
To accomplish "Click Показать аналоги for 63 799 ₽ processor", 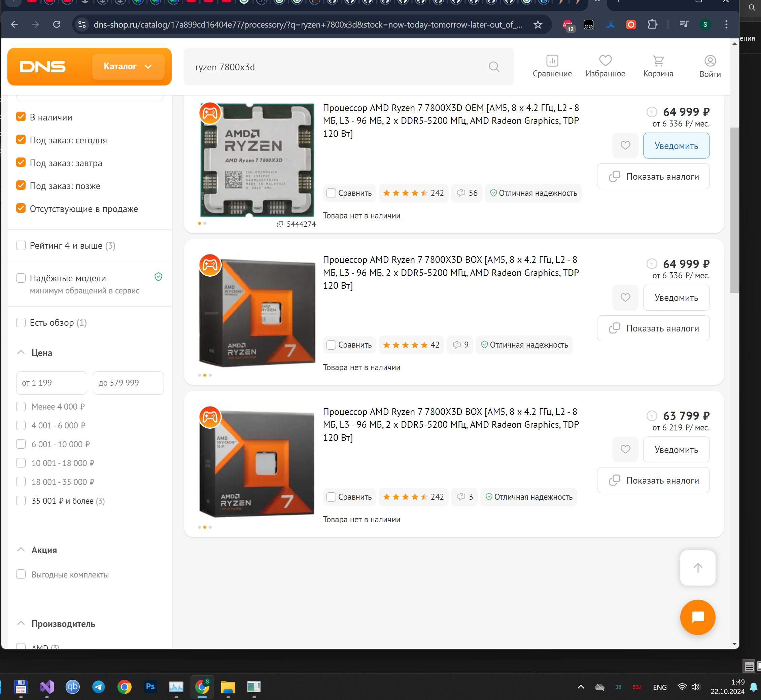I will pyautogui.click(x=653, y=480).
